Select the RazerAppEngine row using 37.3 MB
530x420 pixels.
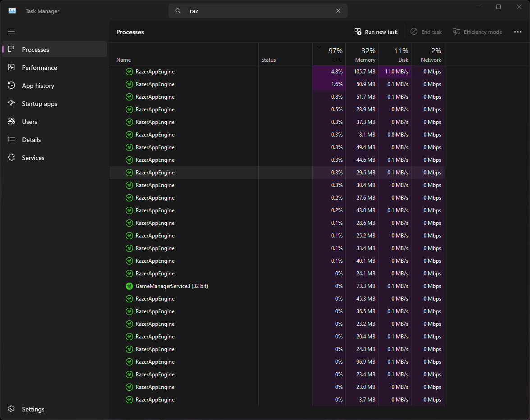pyautogui.click(x=277, y=122)
